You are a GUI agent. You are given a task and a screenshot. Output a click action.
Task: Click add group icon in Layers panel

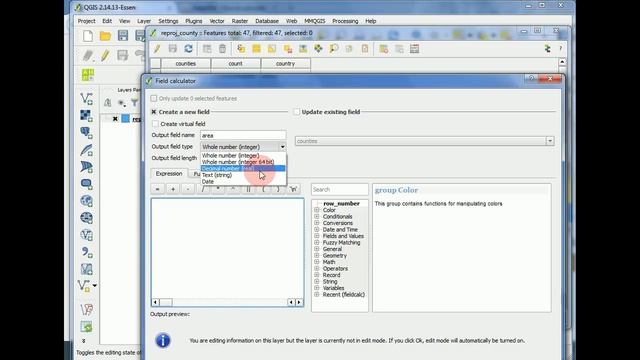[x=107, y=103]
